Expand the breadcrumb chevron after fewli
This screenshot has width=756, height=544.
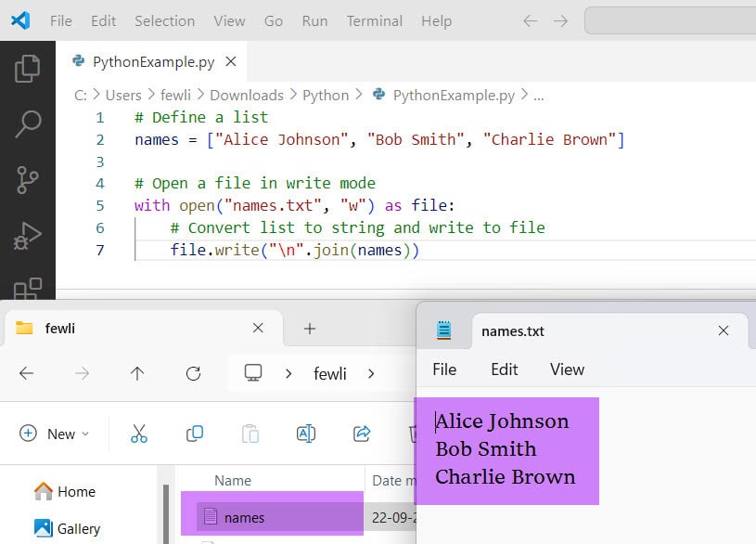(371, 373)
